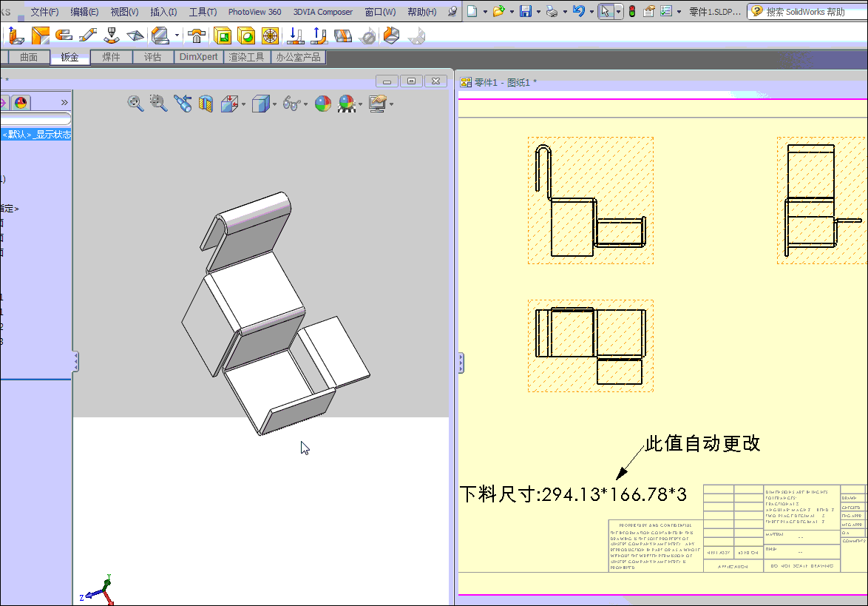Select the Cross-Break tool

(135, 36)
